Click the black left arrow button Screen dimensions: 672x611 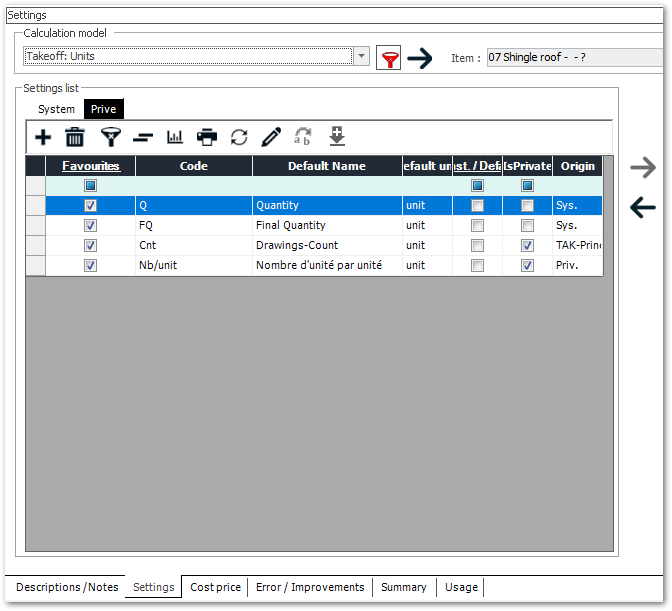click(643, 207)
